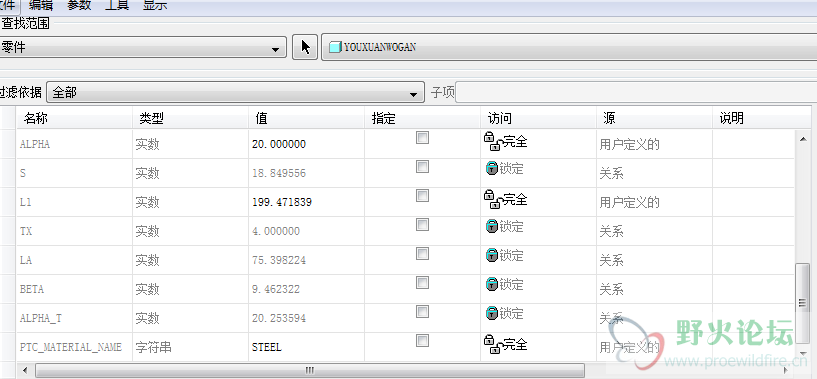Click the 值 column header
Image resolution: width=817 pixels, height=379 pixels.
(x=306, y=118)
